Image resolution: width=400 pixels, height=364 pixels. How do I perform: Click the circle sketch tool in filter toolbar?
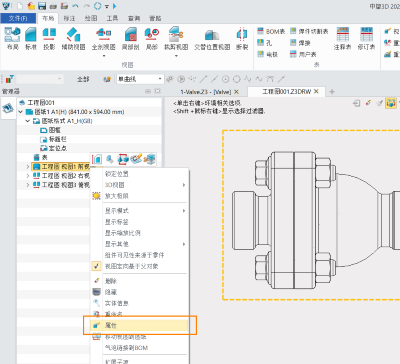[237, 79]
